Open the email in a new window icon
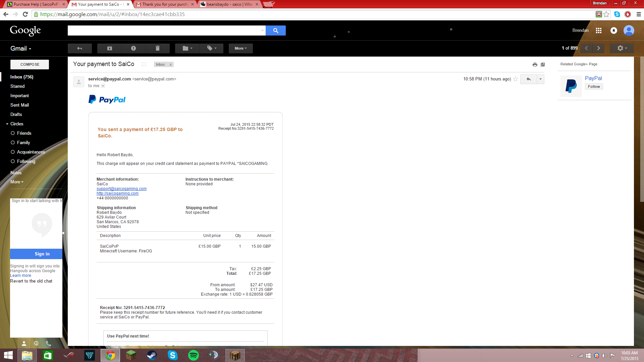The height and width of the screenshot is (362, 644). (543, 64)
